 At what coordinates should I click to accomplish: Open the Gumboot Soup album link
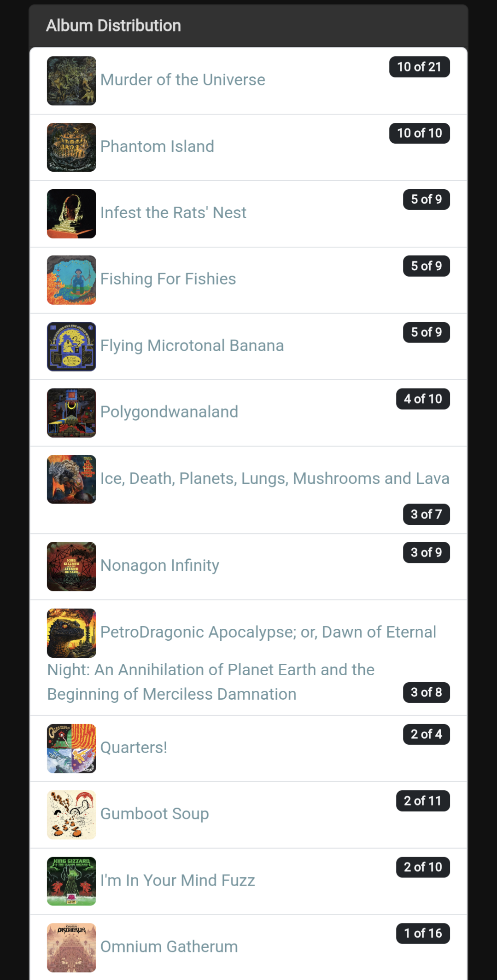pos(154,814)
